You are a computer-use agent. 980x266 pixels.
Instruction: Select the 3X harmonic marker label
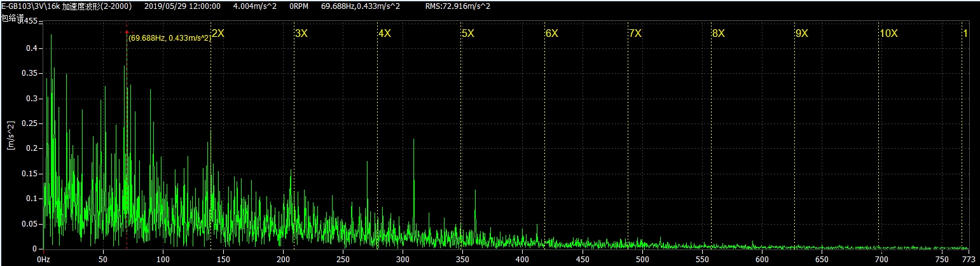pyautogui.click(x=301, y=33)
